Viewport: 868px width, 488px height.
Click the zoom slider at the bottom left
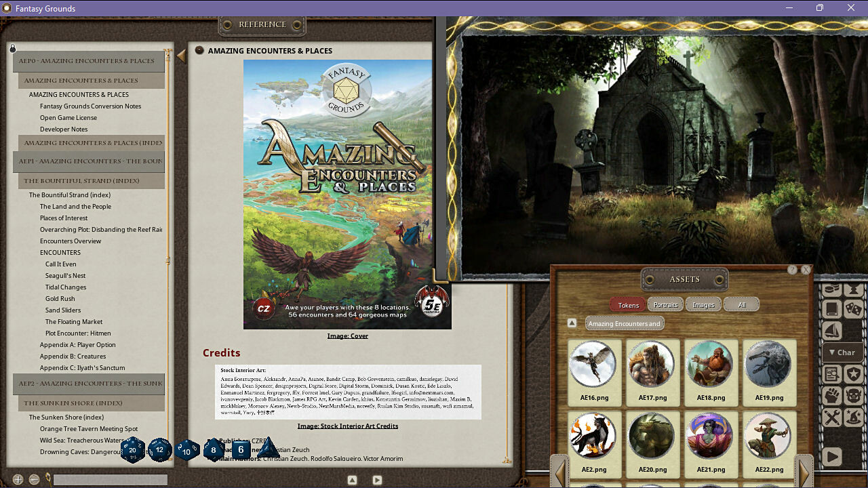[108, 479]
